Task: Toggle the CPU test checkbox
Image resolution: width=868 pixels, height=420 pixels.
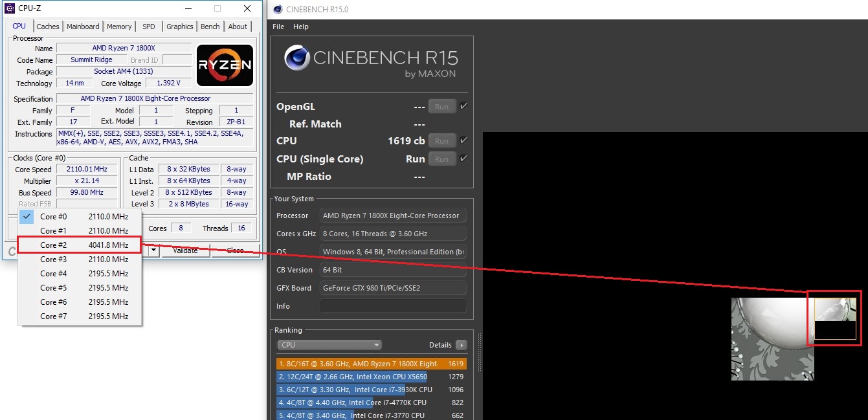Action: pos(463,140)
